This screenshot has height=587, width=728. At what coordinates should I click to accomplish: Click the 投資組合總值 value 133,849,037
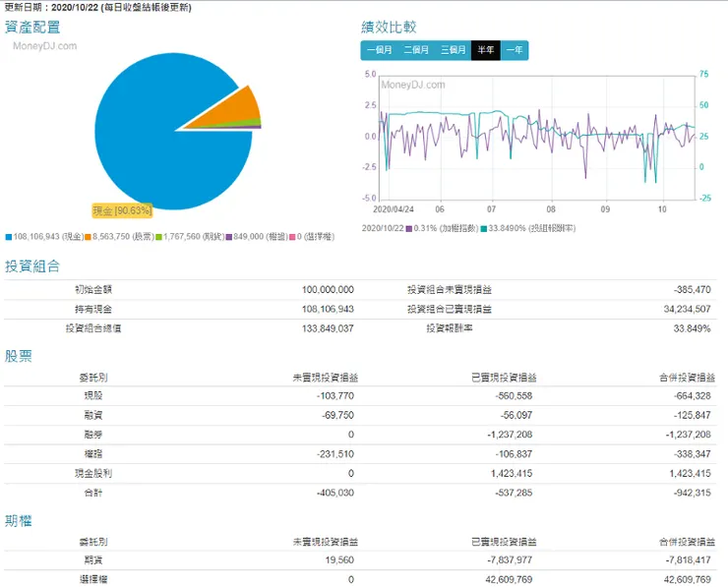pyautogui.click(x=328, y=328)
